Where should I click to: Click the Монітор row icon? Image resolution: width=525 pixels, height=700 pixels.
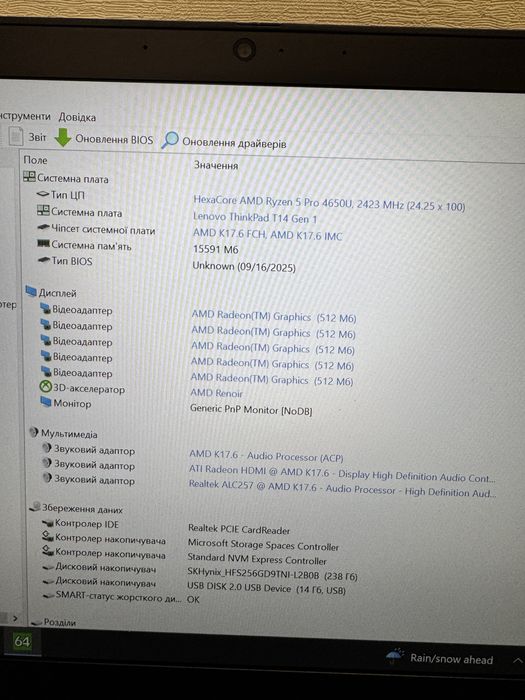[x=46, y=402]
